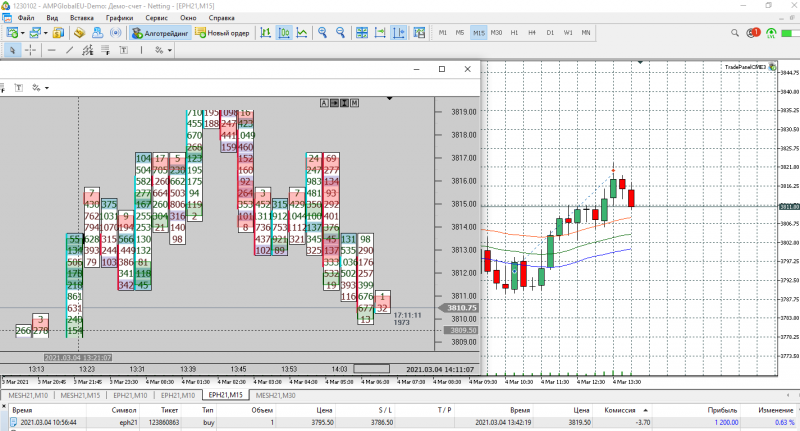Open the Вид menu
Screen dimensions: 800x431
click(x=52, y=18)
